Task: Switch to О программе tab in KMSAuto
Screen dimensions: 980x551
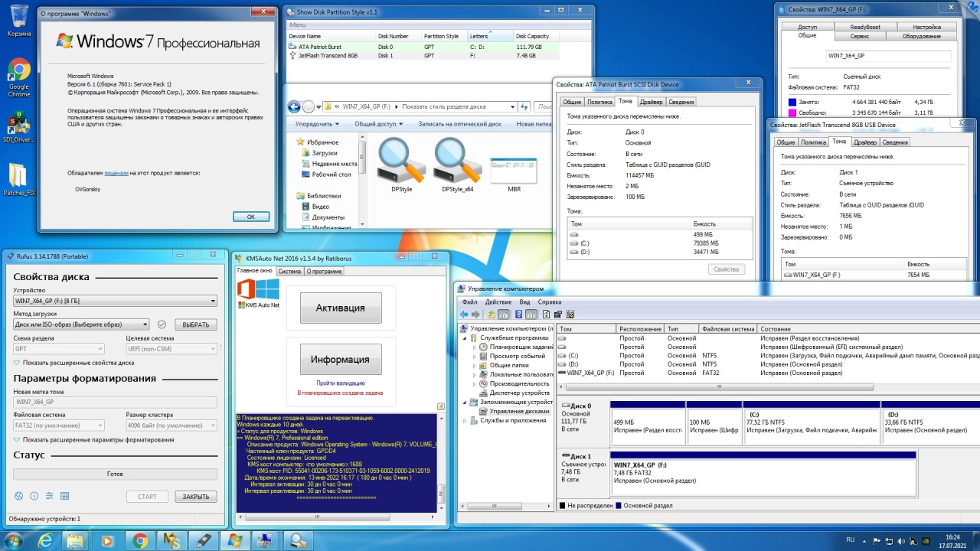Action: pyautogui.click(x=325, y=271)
